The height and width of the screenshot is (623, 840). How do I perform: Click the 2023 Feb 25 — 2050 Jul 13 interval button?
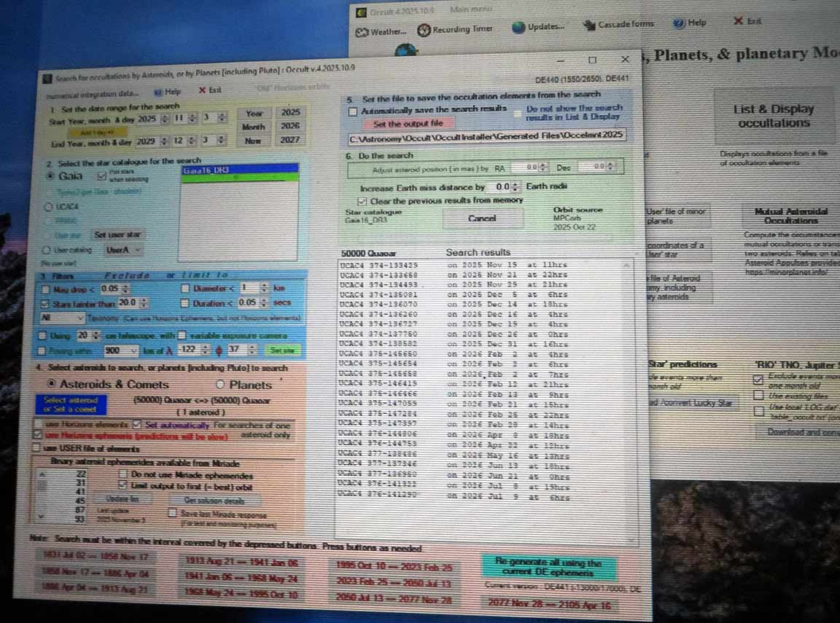[x=394, y=581]
